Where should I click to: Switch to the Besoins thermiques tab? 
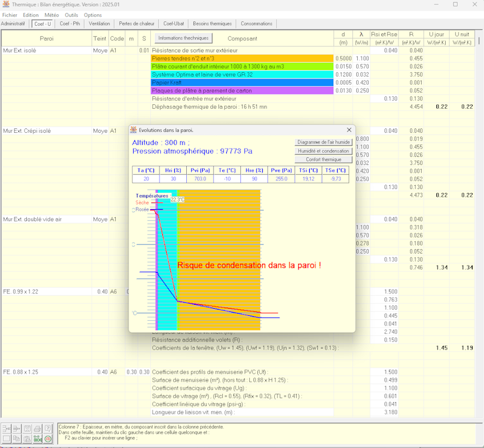(x=213, y=24)
